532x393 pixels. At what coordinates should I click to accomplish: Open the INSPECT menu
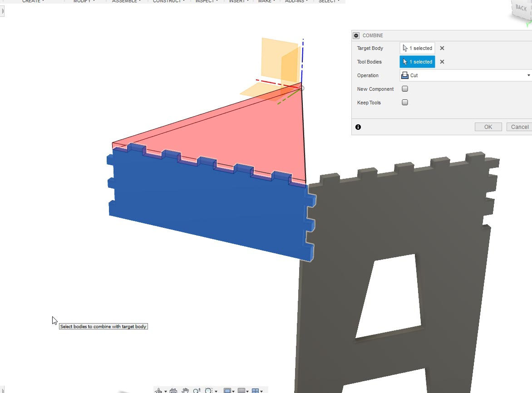[x=207, y=1]
